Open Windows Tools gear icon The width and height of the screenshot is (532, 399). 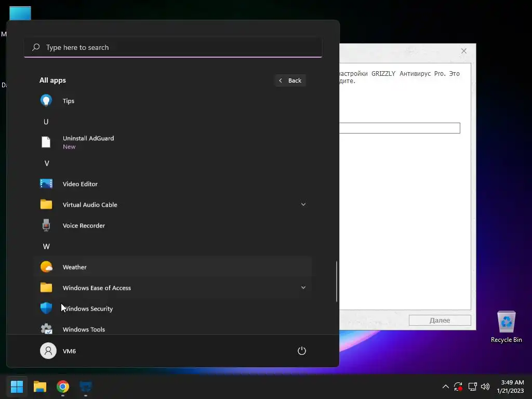pyautogui.click(x=46, y=329)
